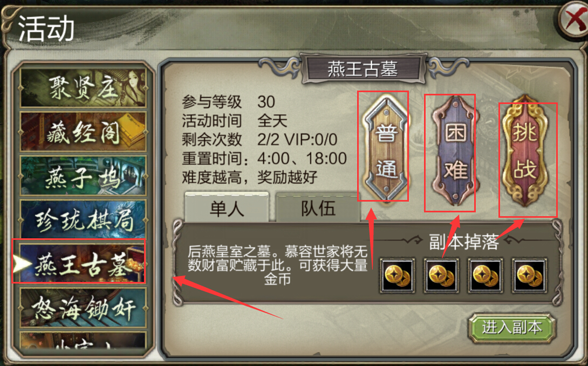The width and height of the screenshot is (588, 366).
Task: Click the 燕王古墓 title banner
Action: [363, 69]
